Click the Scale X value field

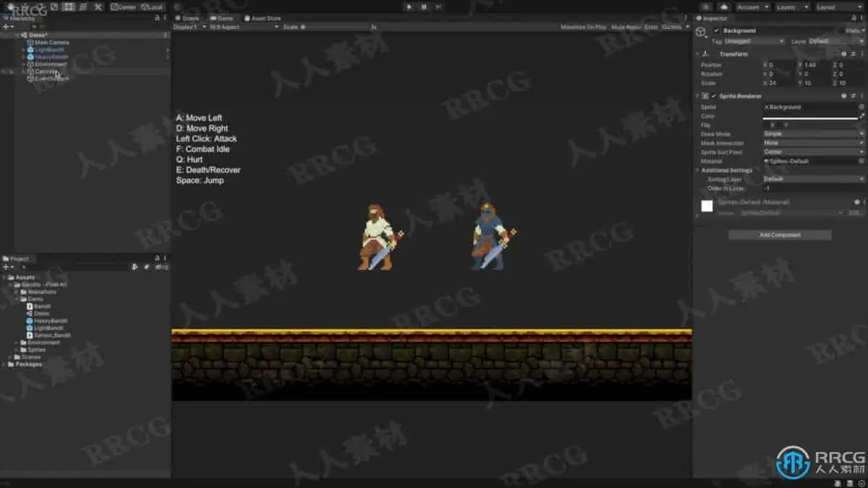click(x=781, y=83)
